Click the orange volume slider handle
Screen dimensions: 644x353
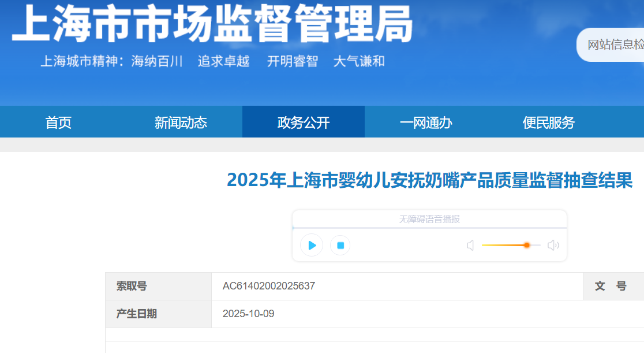point(527,246)
